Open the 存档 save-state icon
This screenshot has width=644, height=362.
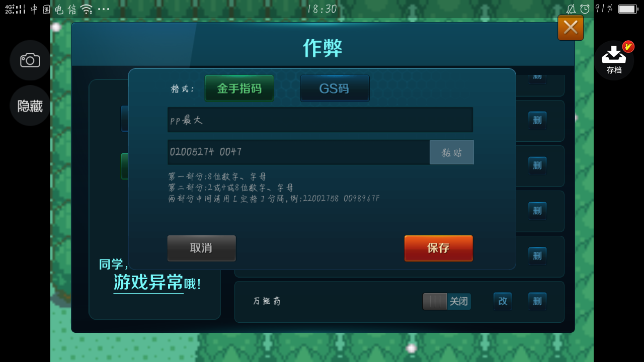(x=614, y=60)
